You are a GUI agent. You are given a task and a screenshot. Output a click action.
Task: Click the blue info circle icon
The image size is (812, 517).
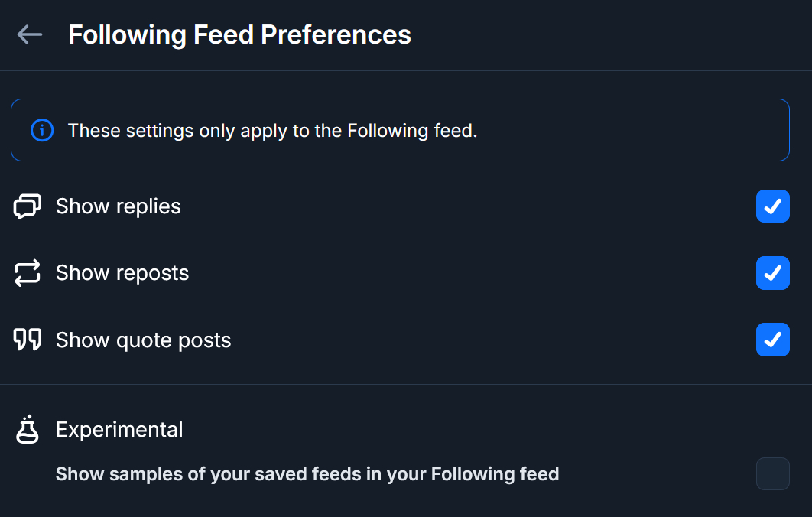[x=42, y=131]
